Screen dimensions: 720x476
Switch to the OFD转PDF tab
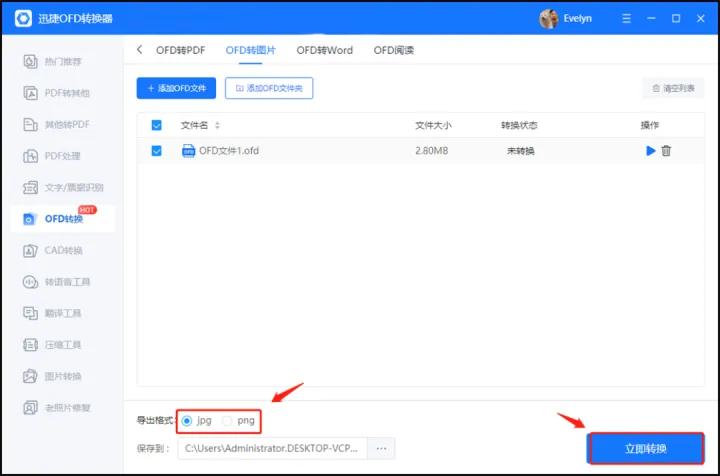pos(180,50)
